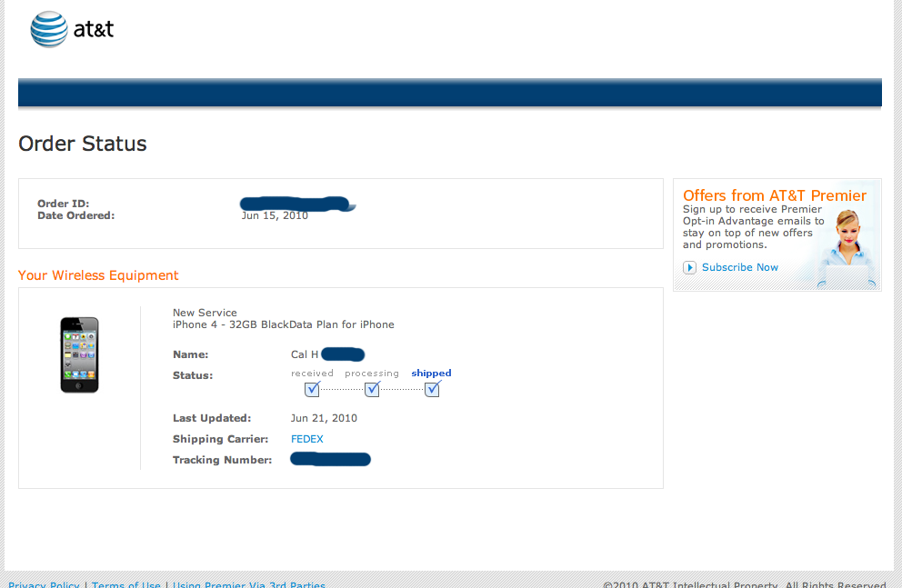Viewport: 902px width, 588px height.
Task: Click the iPhone 4 product image
Action: coord(79,354)
